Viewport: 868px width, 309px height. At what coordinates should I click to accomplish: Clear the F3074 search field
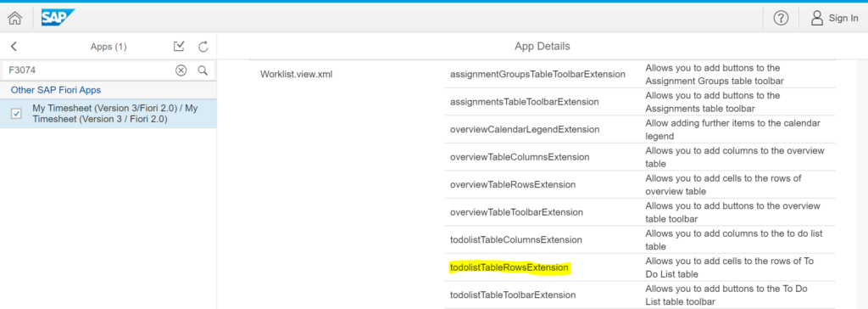[x=181, y=70]
